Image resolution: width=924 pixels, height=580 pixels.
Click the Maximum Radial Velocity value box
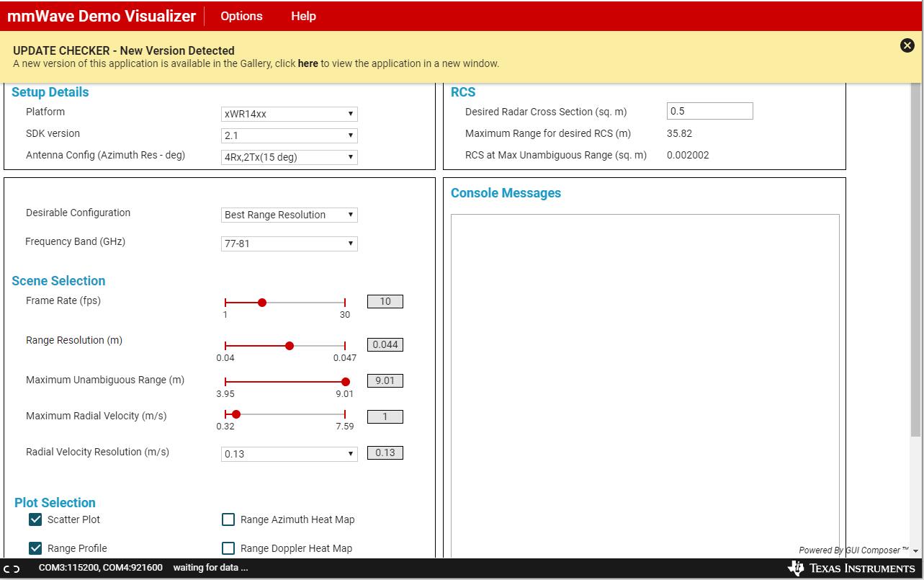tap(385, 416)
